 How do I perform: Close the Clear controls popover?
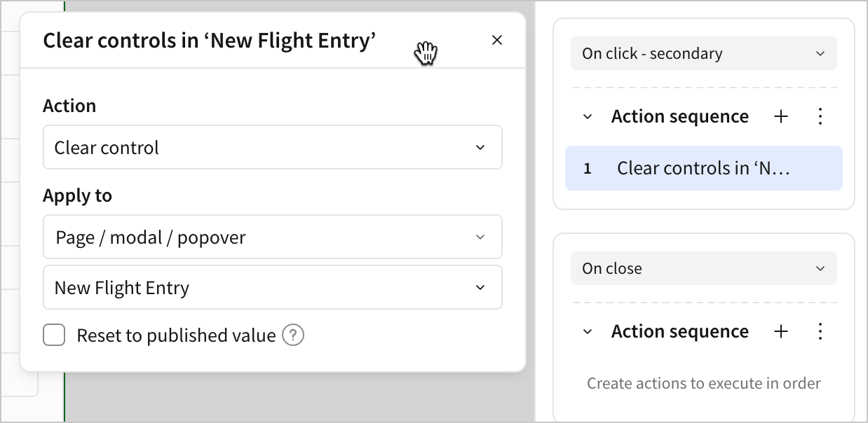(497, 41)
